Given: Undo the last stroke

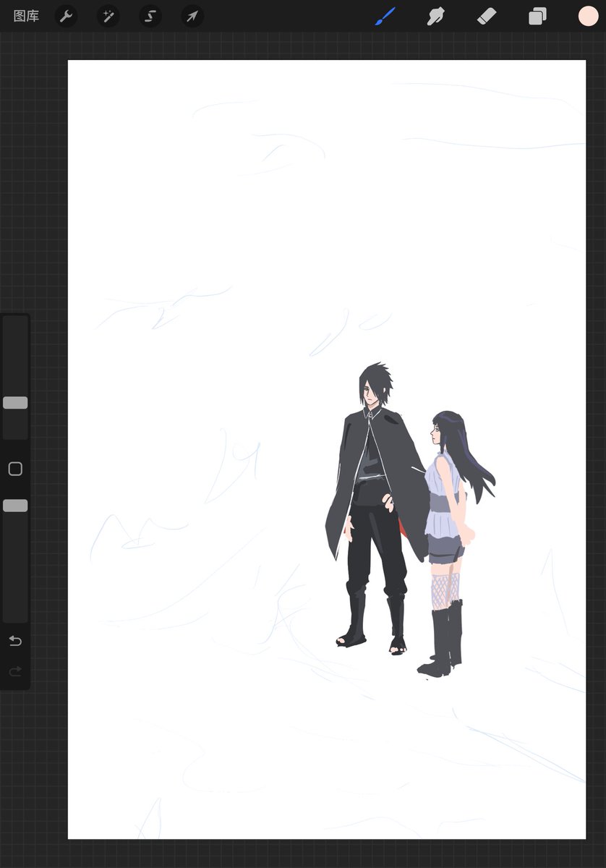Looking at the screenshot, I should pos(15,641).
